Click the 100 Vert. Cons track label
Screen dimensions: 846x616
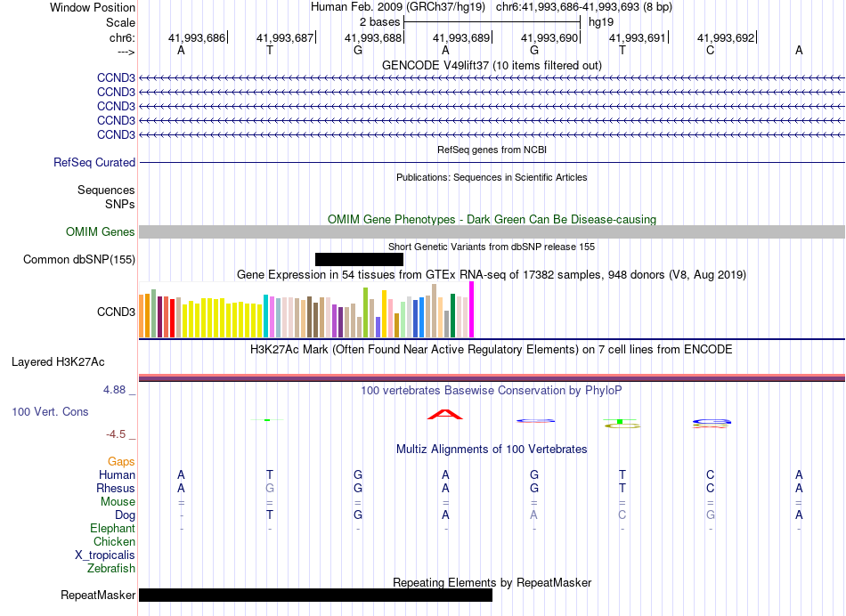50,411
